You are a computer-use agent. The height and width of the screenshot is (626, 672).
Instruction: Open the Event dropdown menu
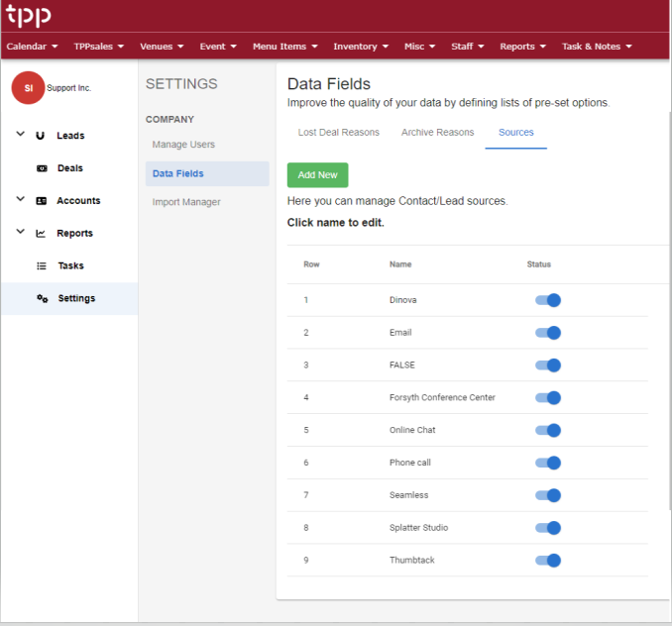point(218,47)
